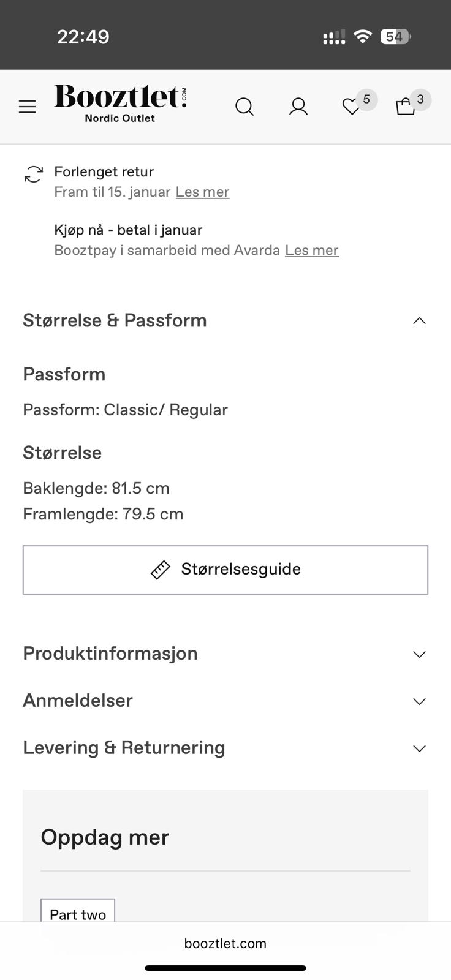Tap the favorites count badge 5

366,99
